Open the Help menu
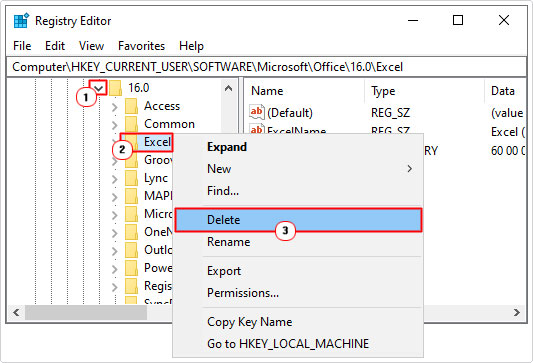 coord(191,46)
